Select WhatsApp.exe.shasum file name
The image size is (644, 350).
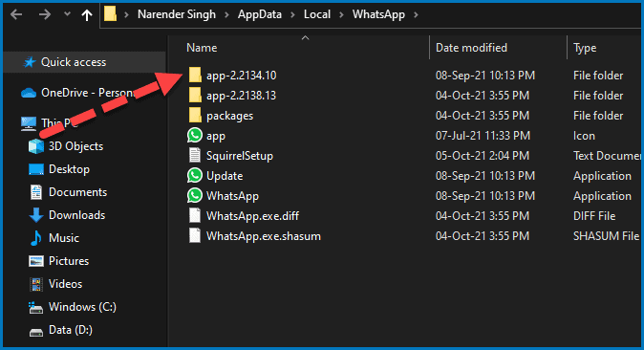click(x=264, y=236)
